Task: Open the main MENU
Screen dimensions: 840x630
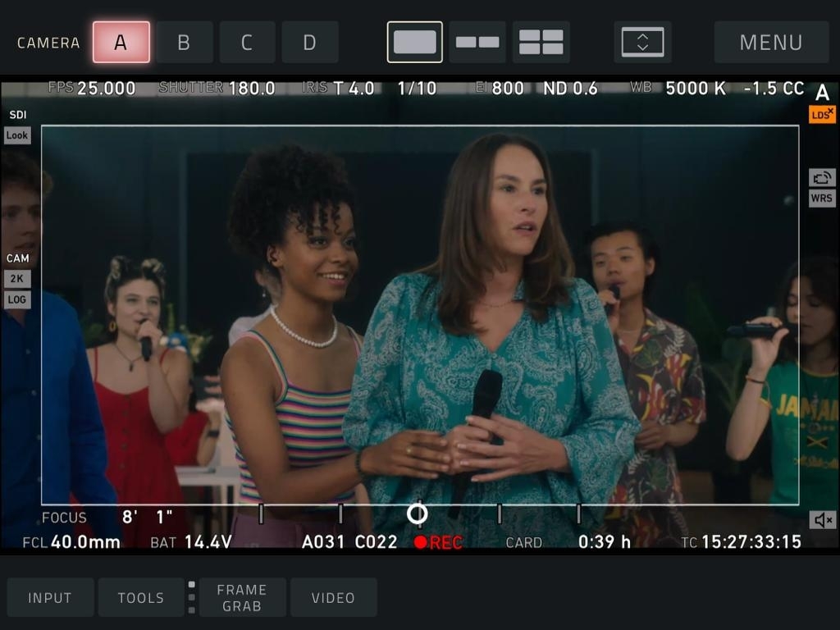Action: coord(770,42)
